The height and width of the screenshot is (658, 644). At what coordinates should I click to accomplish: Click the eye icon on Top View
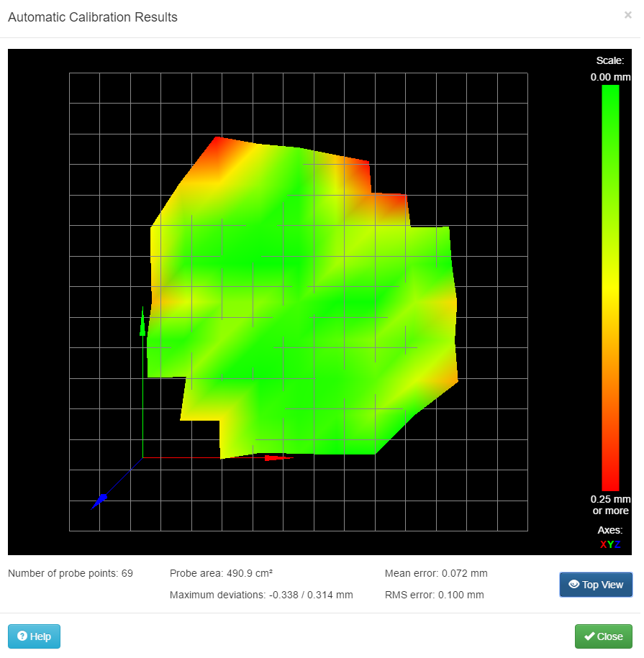click(x=573, y=585)
